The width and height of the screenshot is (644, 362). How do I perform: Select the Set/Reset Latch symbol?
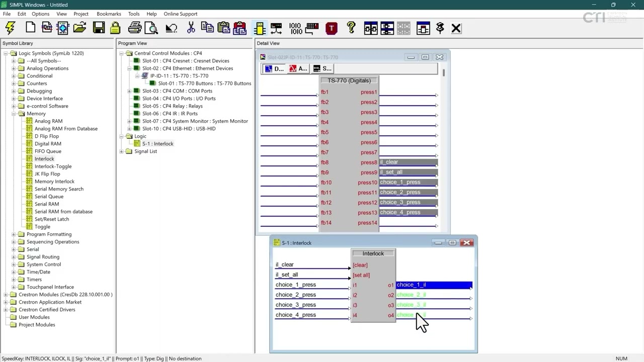coord(52,219)
